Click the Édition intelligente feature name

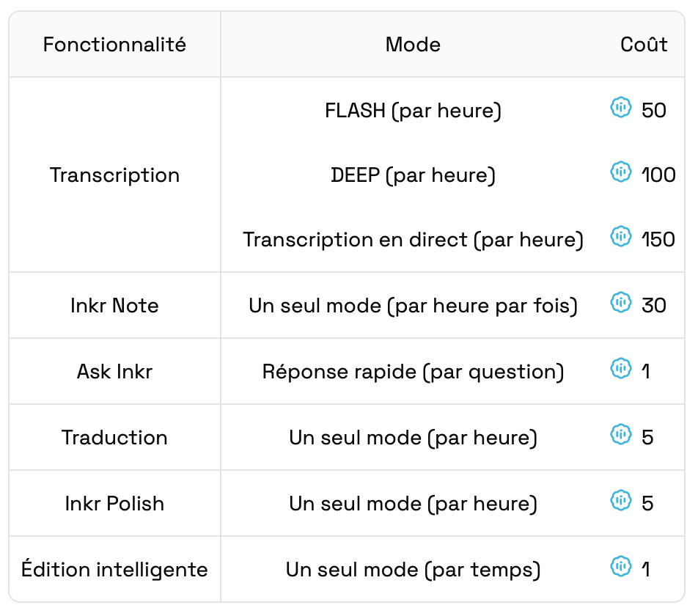(114, 570)
